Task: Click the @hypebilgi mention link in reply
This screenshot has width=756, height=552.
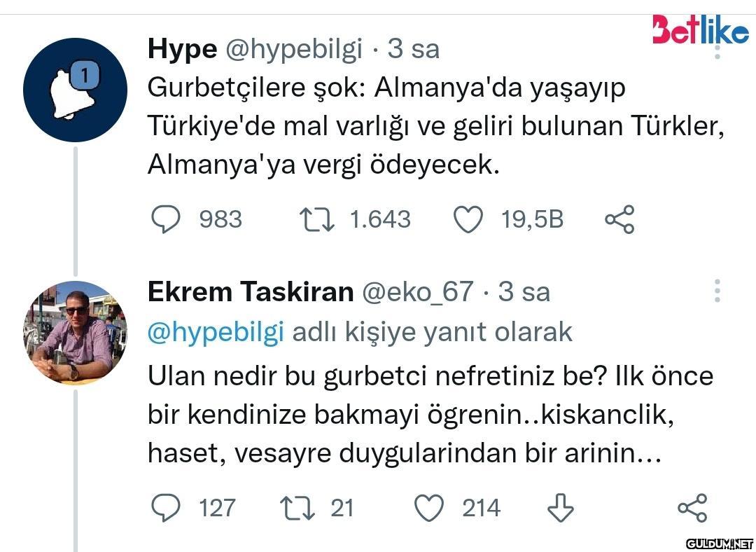Action: pos(216,332)
